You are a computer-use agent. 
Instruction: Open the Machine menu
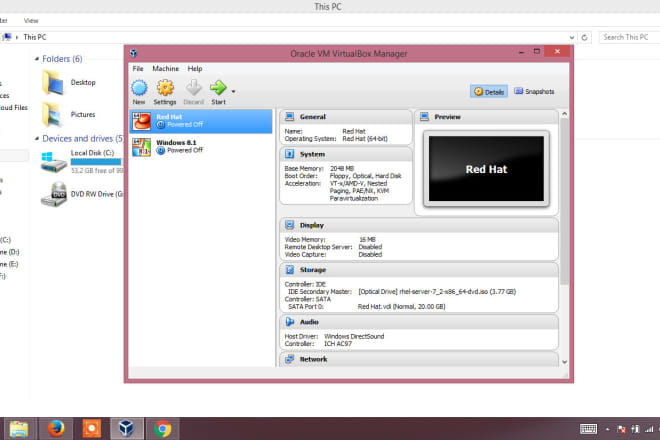click(x=165, y=69)
